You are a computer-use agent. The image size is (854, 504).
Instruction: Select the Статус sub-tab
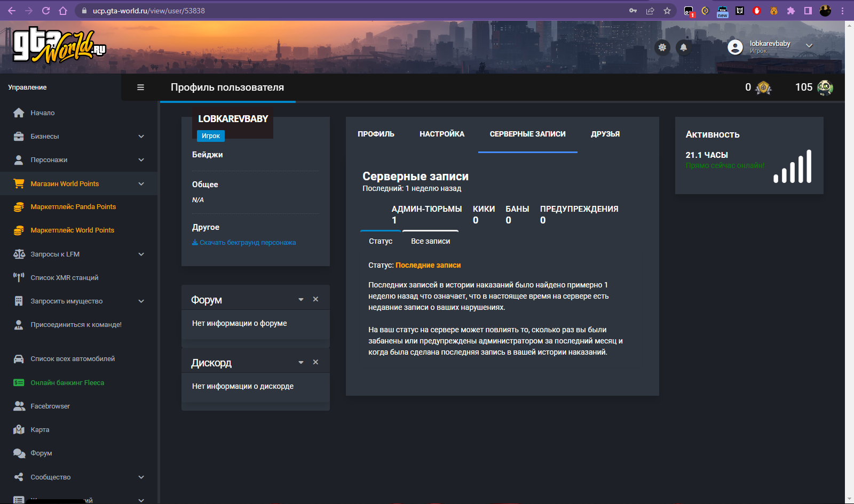point(381,241)
